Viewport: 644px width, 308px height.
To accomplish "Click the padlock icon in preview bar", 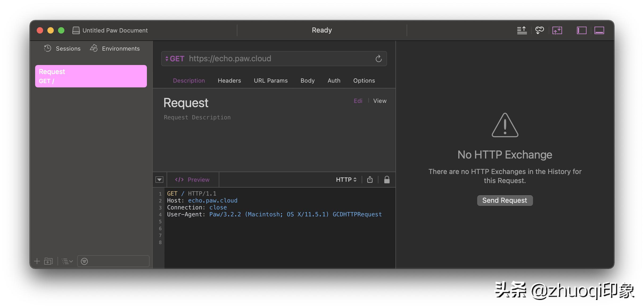I will click(x=387, y=180).
